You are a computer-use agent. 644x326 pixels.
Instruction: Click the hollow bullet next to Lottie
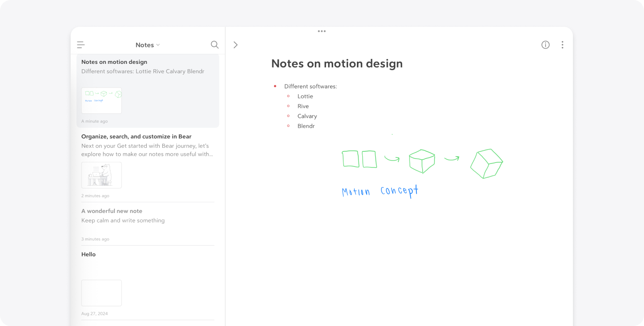pyautogui.click(x=288, y=96)
